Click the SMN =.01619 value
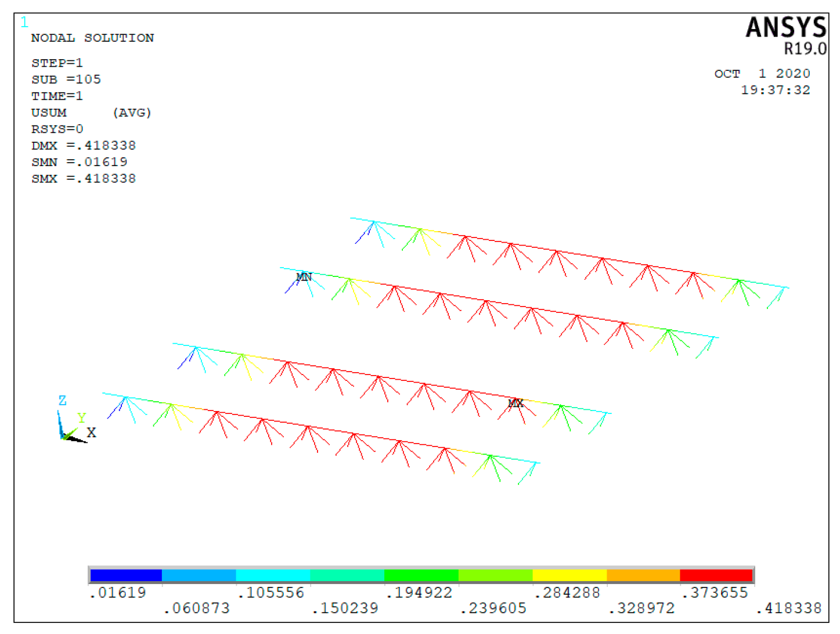Viewport: 840px width, 634px height. (79, 162)
